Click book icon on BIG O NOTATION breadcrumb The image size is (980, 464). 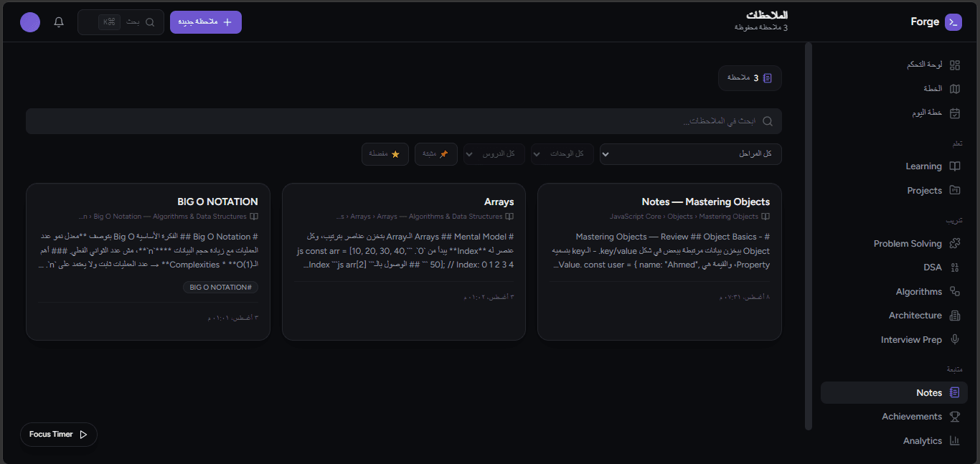[x=254, y=217]
